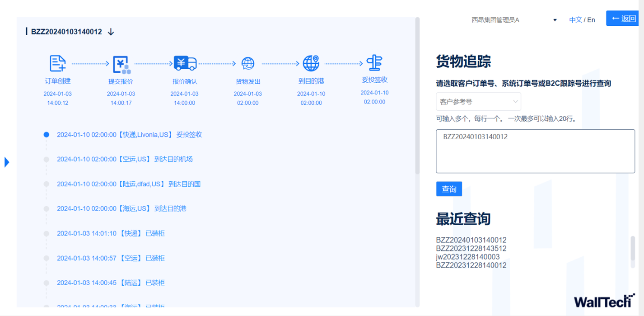Click the 妥投签收 delivery confirmation icon
This screenshot has width=644, height=316.
pos(374,62)
